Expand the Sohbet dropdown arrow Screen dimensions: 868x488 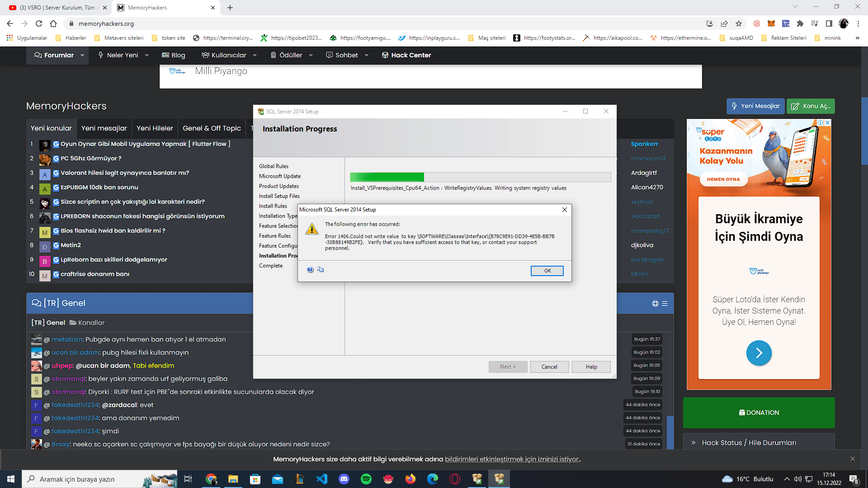366,56
